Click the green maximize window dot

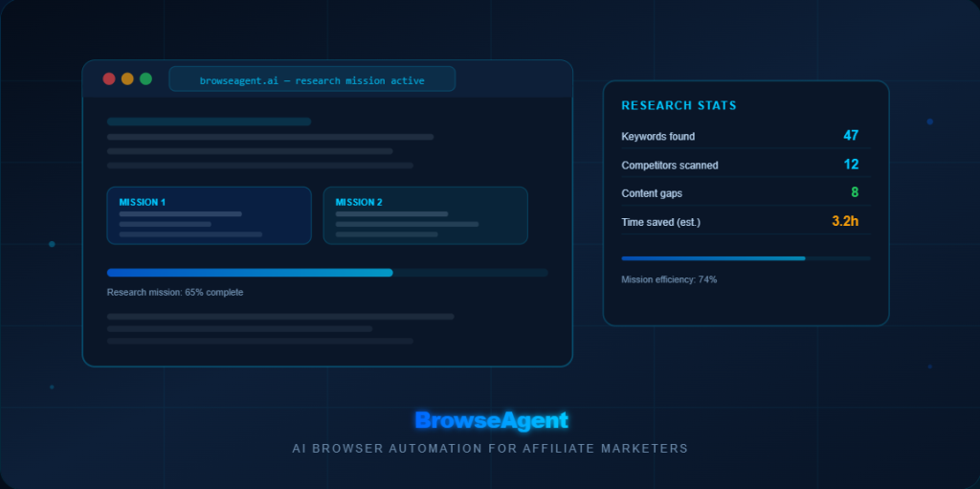click(x=145, y=78)
